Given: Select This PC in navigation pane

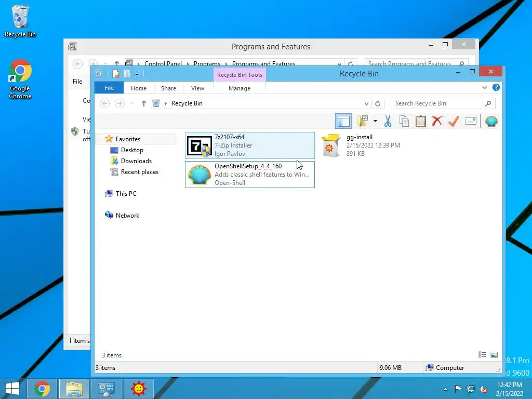Looking at the screenshot, I should [x=126, y=193].
